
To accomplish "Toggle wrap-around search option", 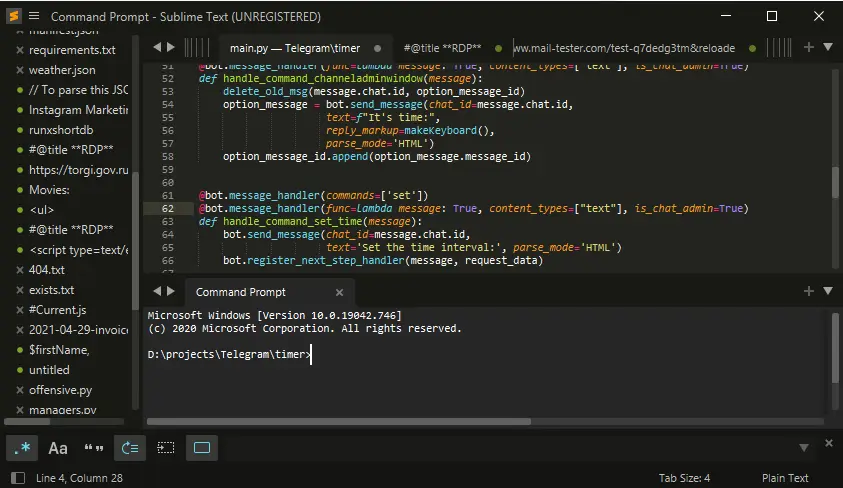I will 130,448.
